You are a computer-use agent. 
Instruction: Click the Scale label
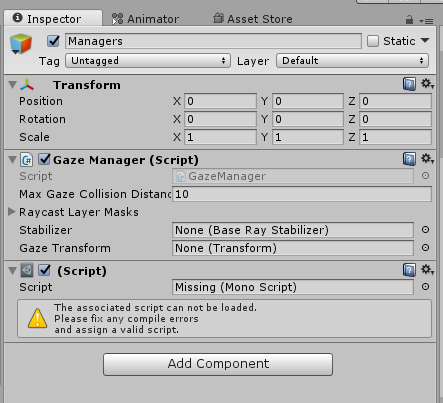(34, 137)
